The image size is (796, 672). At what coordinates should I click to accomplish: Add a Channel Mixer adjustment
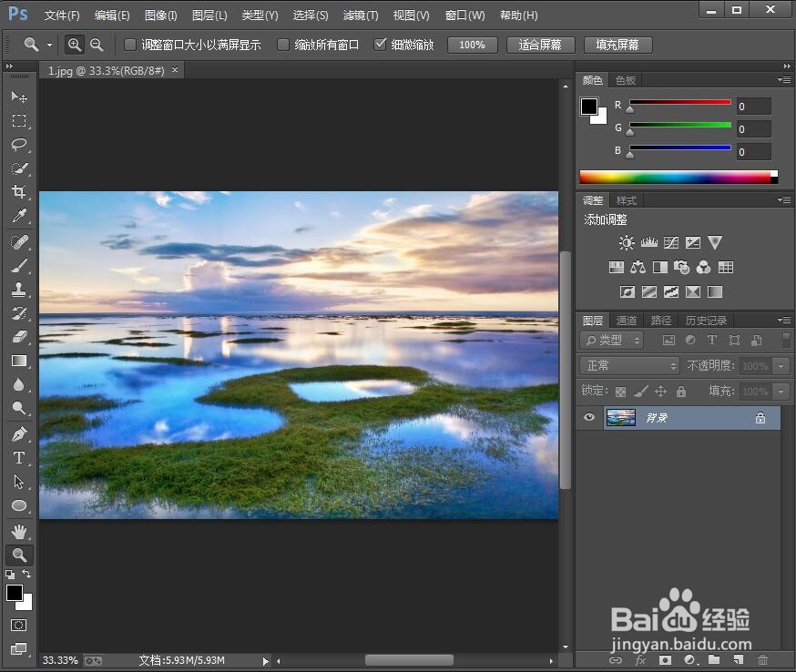coord(704,267)
